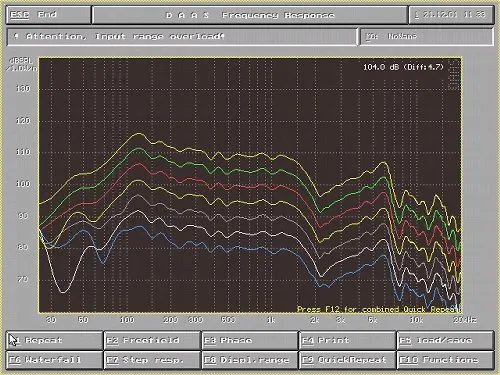Open F5 load/save
This screenshot has width=500, height=375.
(x=445, y=340)
